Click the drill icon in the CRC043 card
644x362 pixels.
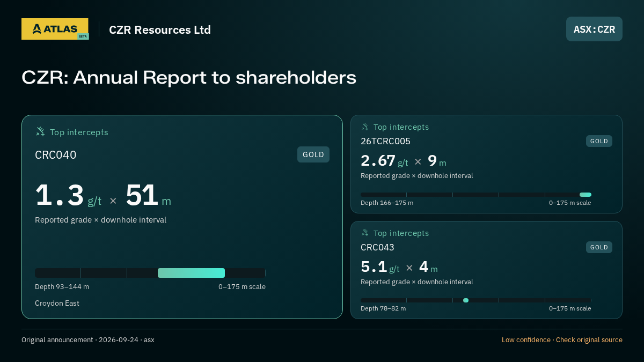coord(365,233)
